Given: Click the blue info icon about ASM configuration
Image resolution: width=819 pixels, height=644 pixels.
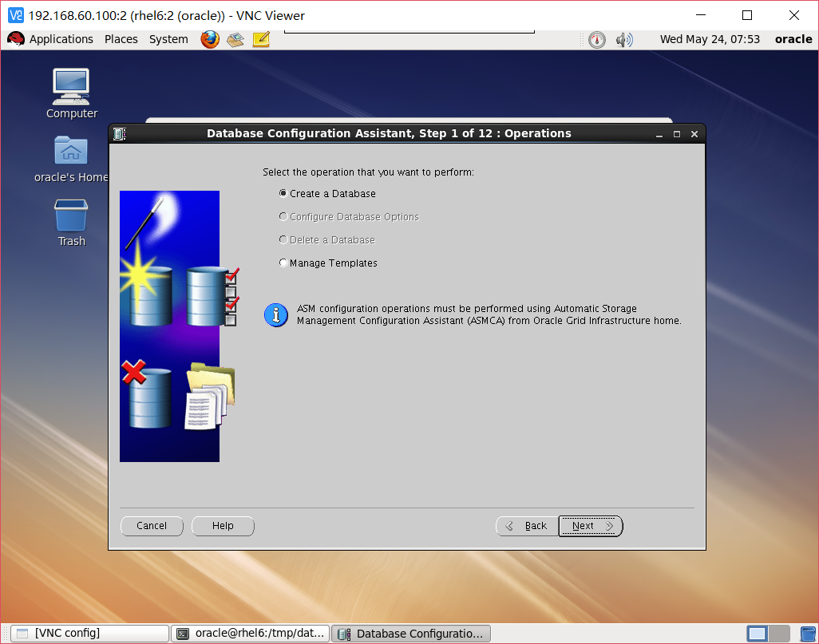Looking at the screenshot, I should coord(275,314).
